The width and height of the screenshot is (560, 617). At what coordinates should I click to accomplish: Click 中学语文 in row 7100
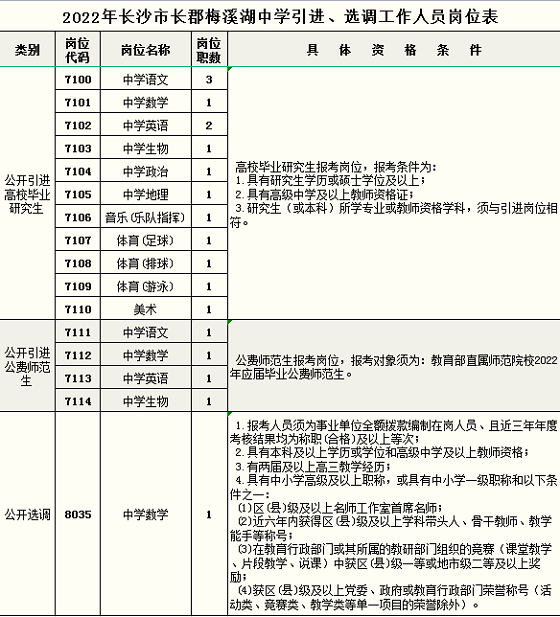click(x=146, y=79)
